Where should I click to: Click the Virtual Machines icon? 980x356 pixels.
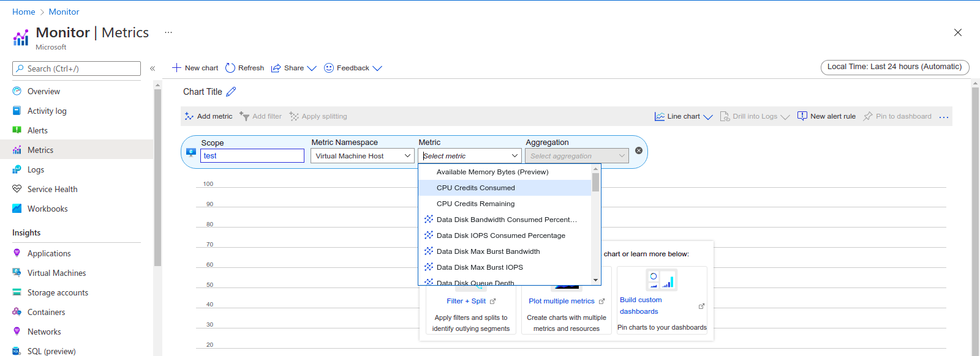(x=17, y=273)
